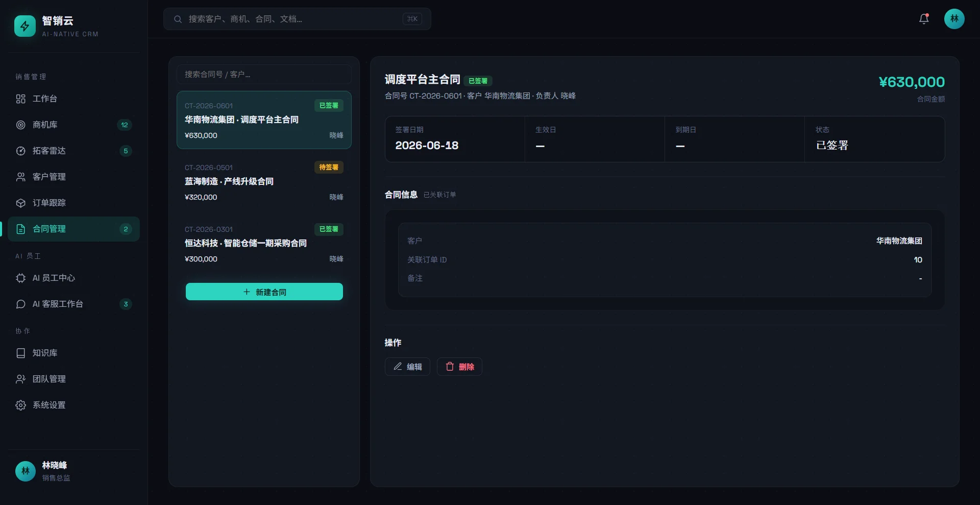Image resolution: width=980 pixels, height=505 pixels.
Task: Click the trash icon on the 删除 button
Action: pyautogui.click(x=450, y=366)
